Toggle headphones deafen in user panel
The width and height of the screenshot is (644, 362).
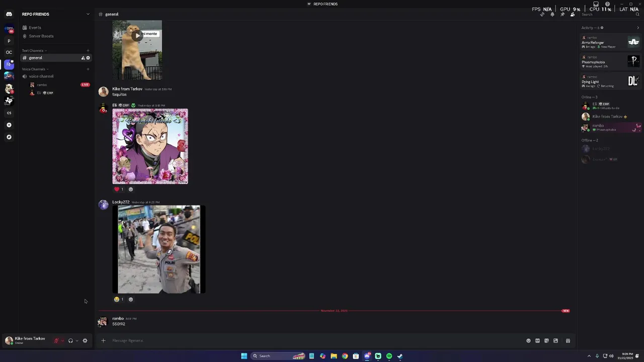coord(70,341)
